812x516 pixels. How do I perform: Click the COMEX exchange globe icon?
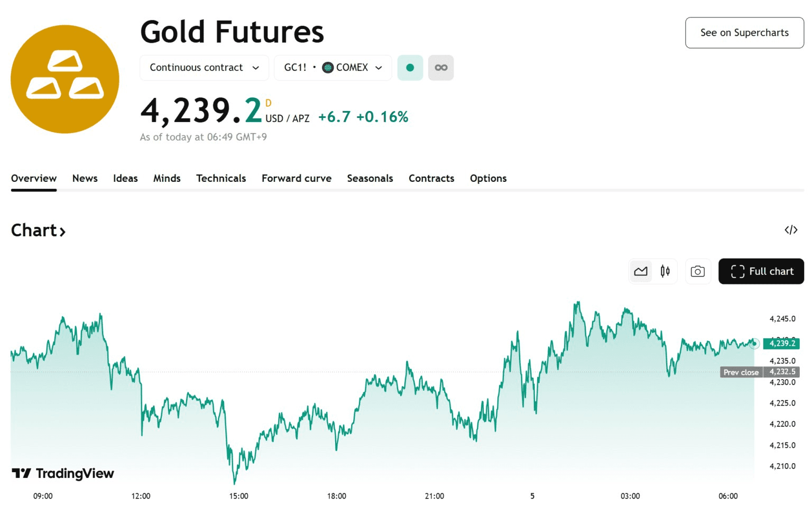pyautogui.click(x=328, y=68)
